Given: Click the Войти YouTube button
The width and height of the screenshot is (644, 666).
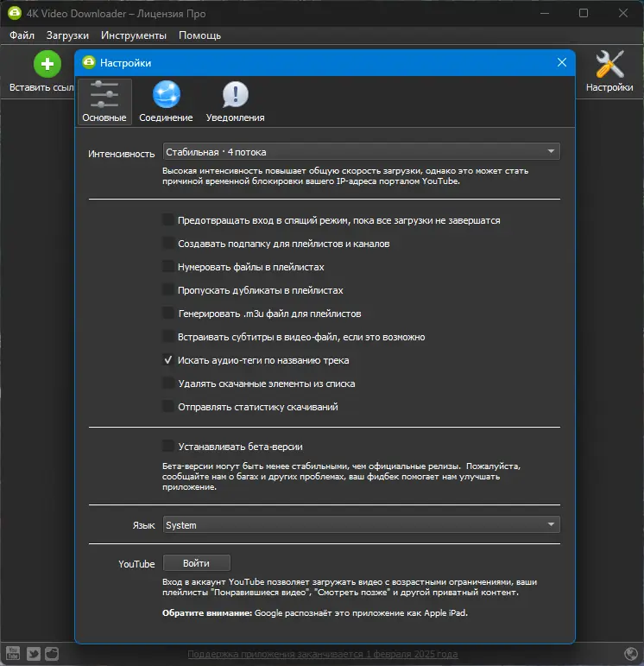Looking at the screenshot, I should 197,563.
